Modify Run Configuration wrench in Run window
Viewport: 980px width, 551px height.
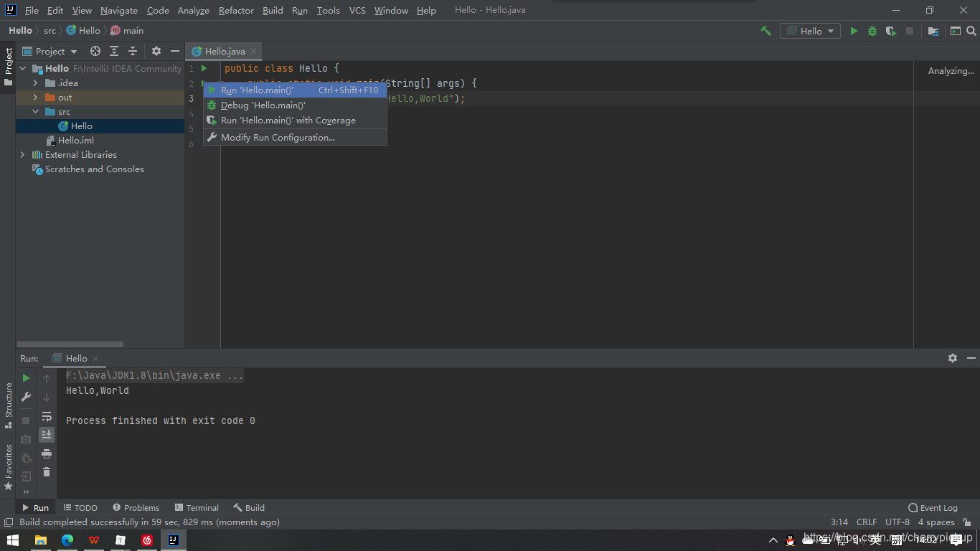pos(26,397)
